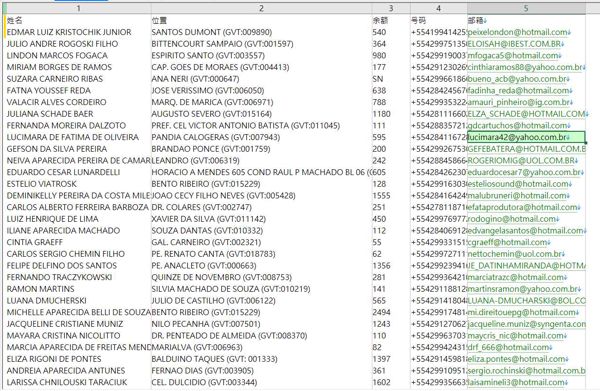Select column header 1

click(78, 8)
